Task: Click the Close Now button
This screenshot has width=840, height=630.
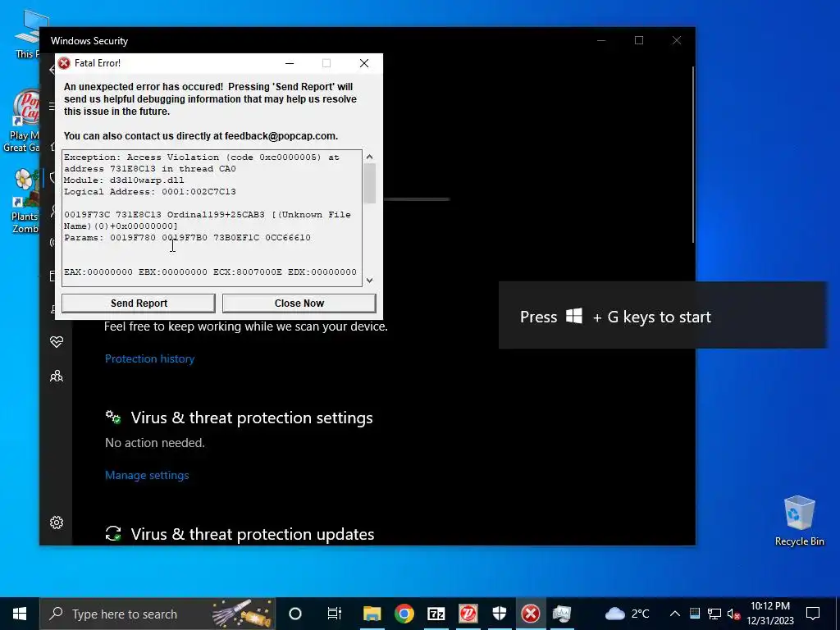Action: (299, 304)
